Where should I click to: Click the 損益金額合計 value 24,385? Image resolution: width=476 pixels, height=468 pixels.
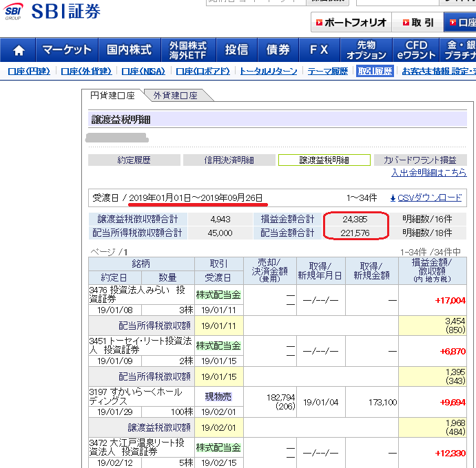point(355,219)
